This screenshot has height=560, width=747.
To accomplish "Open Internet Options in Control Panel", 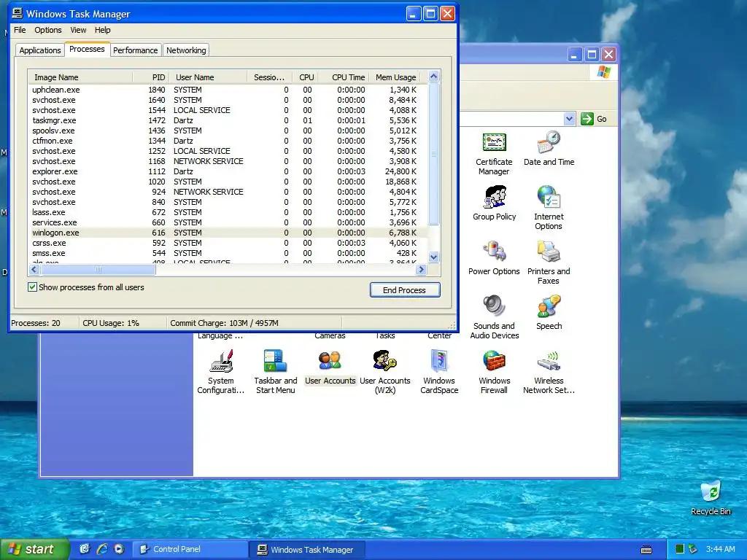I will (549, 197).
